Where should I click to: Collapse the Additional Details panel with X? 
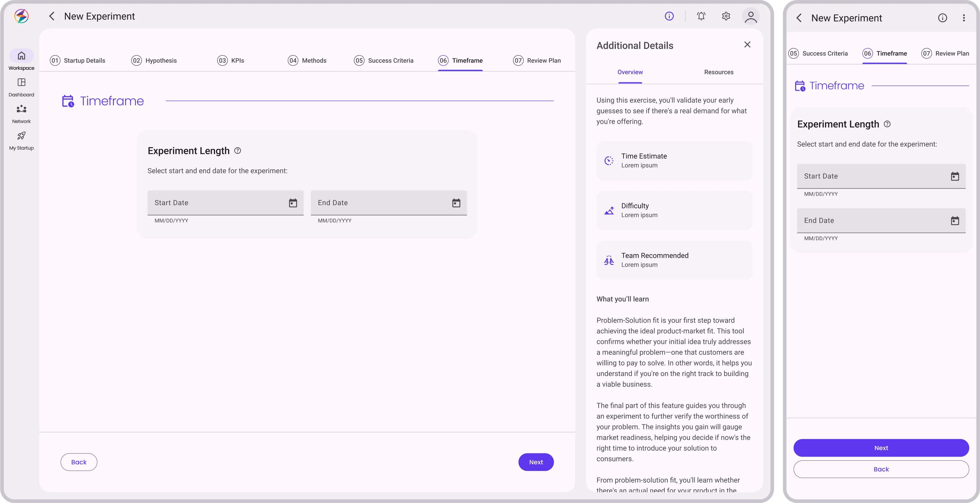click(747, 44)
